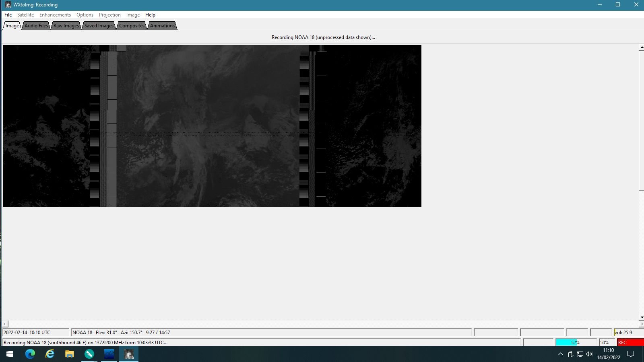This screenshot has width=644, height=362.
Task: Click the network tray icon
Action: (580, 354)
